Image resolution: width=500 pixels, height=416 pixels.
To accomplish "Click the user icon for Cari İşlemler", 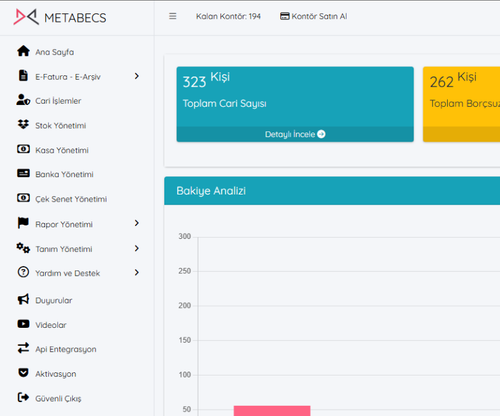I will pos(23,100).
